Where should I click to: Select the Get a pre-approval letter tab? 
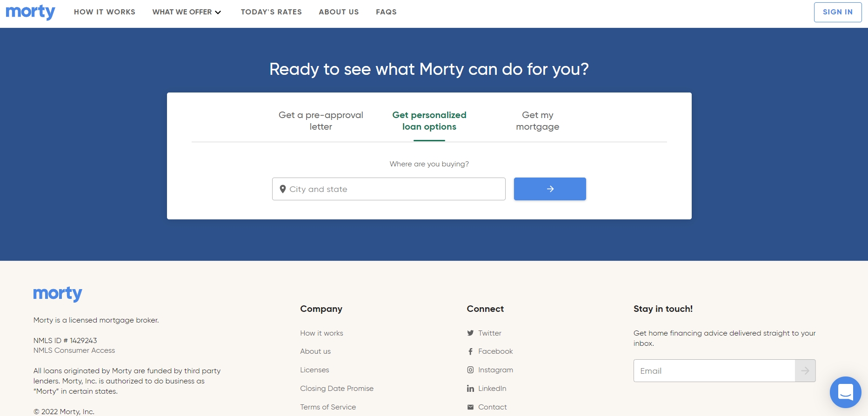pos(321,121)
